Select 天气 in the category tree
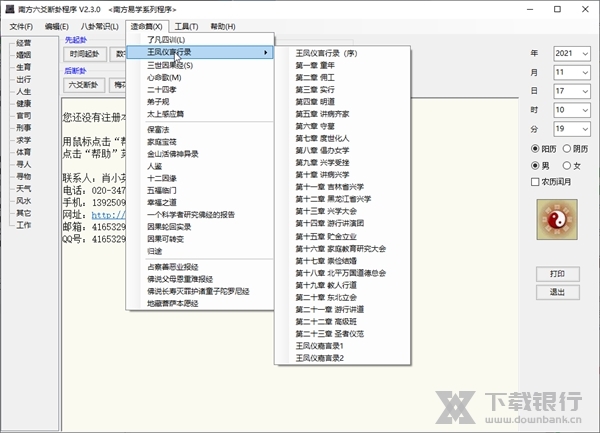 [24, 189]
